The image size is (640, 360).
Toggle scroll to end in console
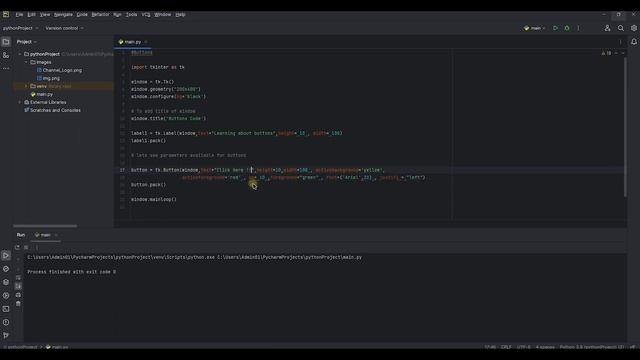coord(18,286)
